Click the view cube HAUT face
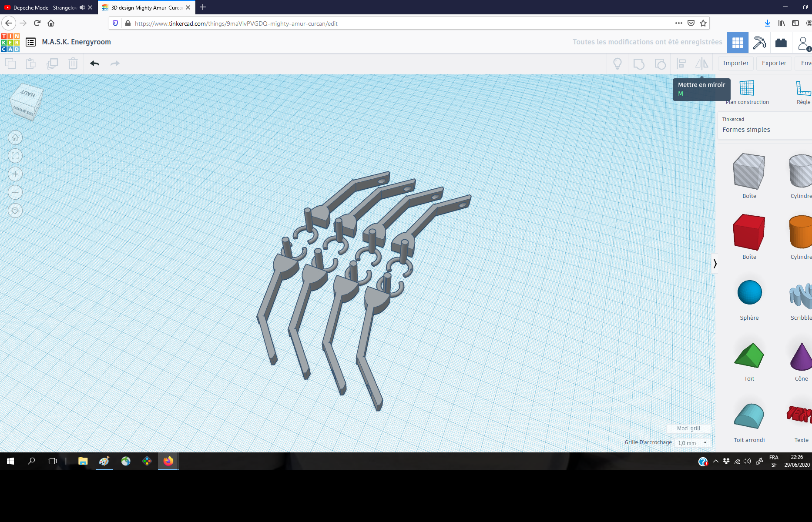Viewport: 812px width, 522px height. pos(27,94)
